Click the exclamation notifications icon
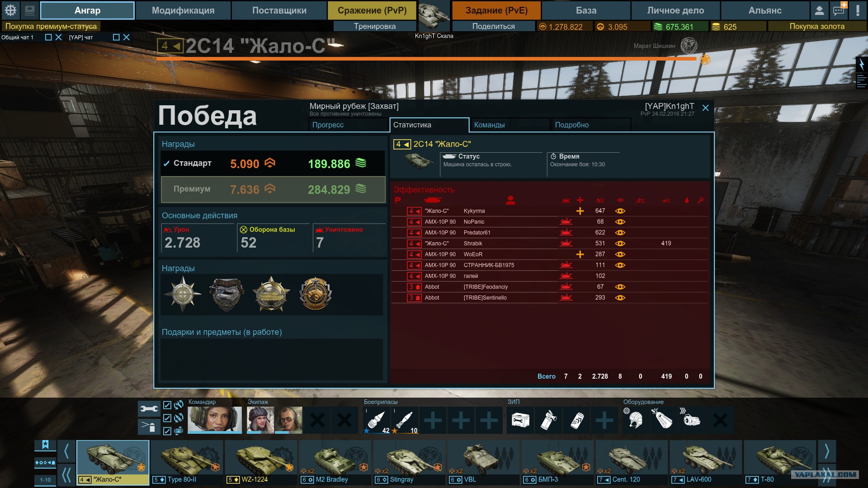 [858, 10]
